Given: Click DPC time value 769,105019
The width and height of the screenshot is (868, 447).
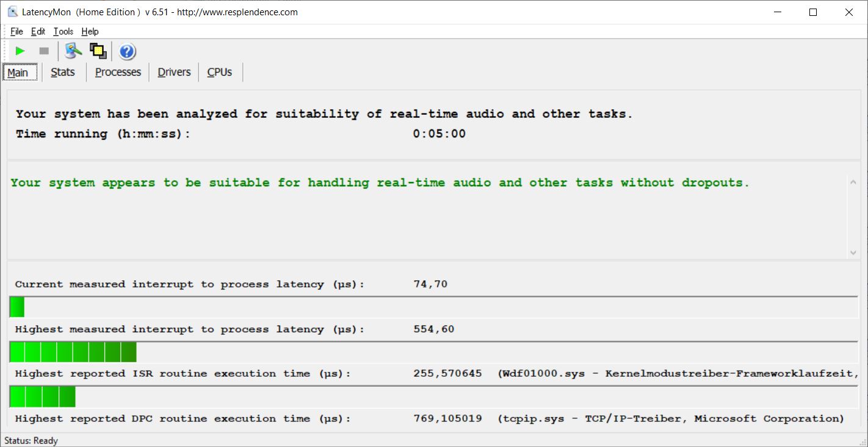Looking at the screenshot, I should coord(447,418).
